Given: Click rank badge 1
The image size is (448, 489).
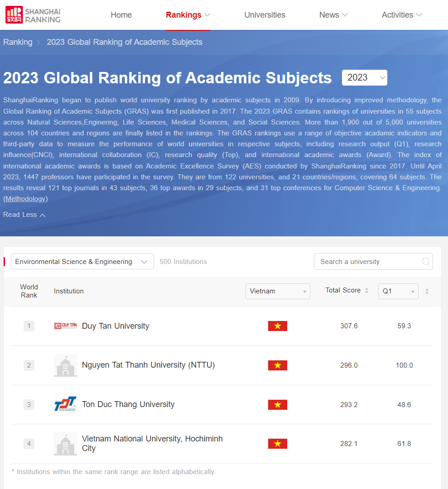Looking at the screenshot, I should pyautogui.click(x=29, y=326).
